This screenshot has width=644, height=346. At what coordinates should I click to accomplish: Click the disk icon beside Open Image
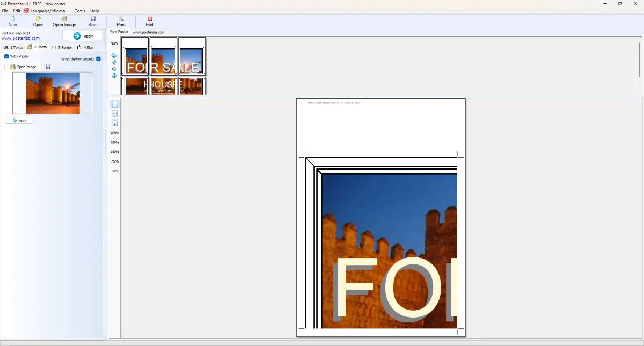(x=48, y=66)
